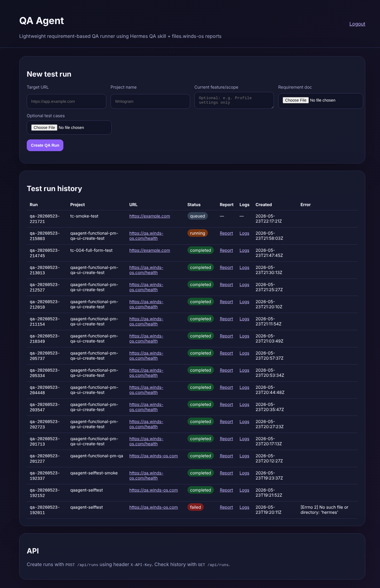Open Report for the failed qaagent-selftest run
The width and height of the screenshot is (380, 588).
[x=226, y=507]
